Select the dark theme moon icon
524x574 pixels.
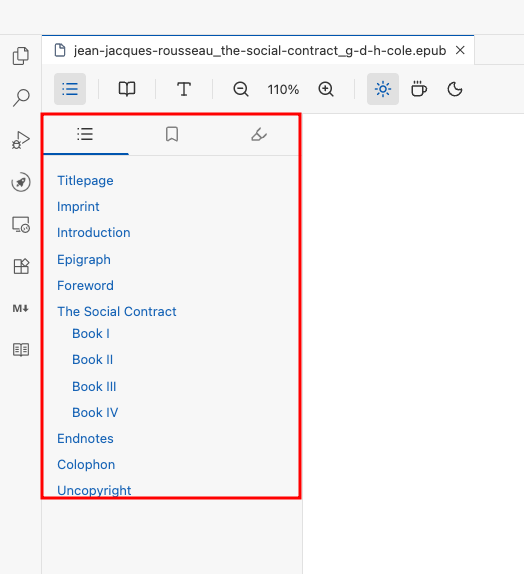pyautogui.click(x=455, y=89)
